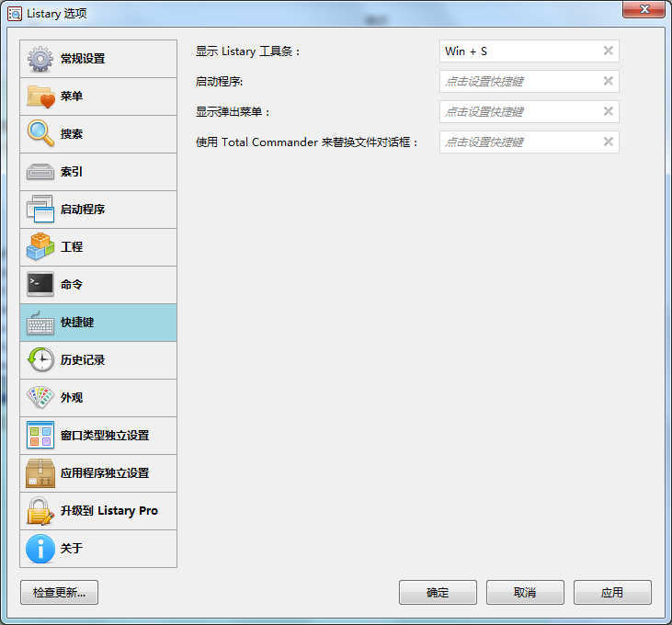Select the 窗口类型独立设置 page

tap(98, 436)
